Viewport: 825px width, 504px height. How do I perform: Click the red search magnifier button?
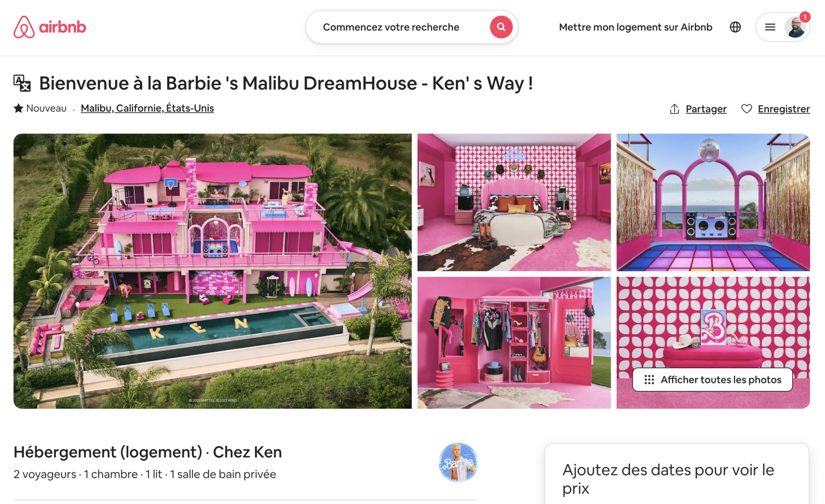(x=501, y=27)
